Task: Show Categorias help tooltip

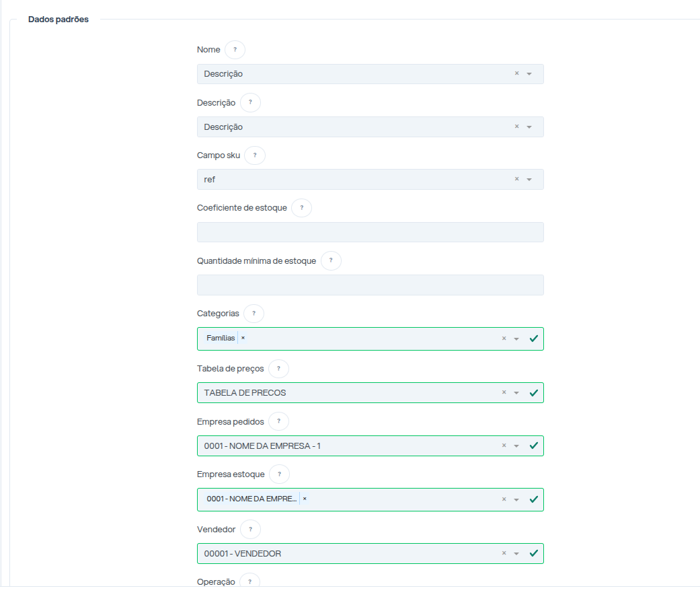Action: 254,313
